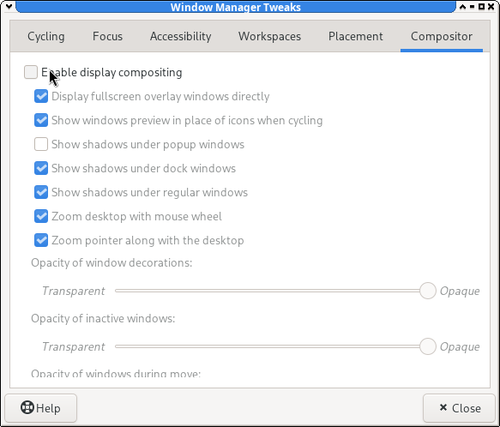The width and height of the screenshot is (500, 427).
Task: Click the maximize window icon
Action: tap(481, 6)
